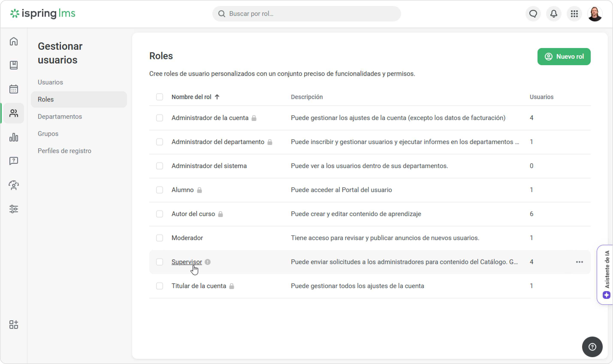Screen dimensions: 613x364
Task: Check the Moderador role checkbox
Action: pyautogui.click(x=160, y=238)
